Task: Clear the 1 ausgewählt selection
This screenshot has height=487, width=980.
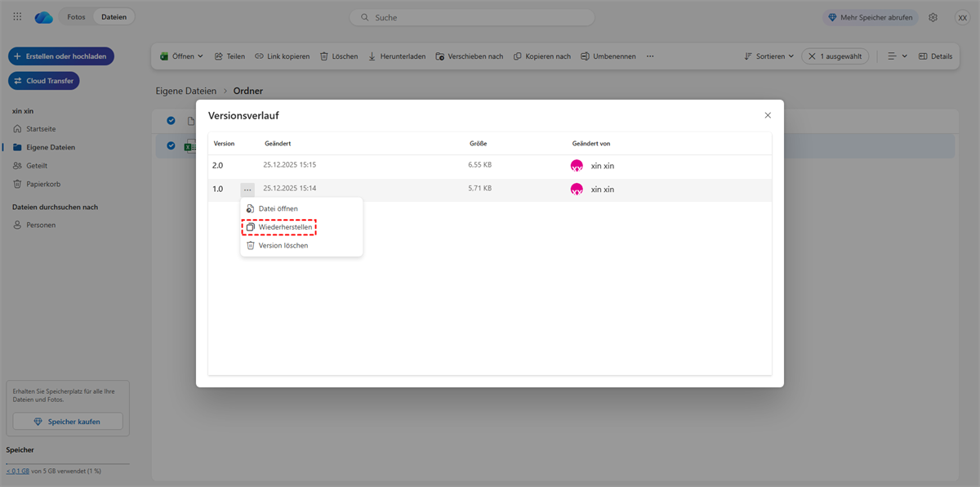Action: 812,56
